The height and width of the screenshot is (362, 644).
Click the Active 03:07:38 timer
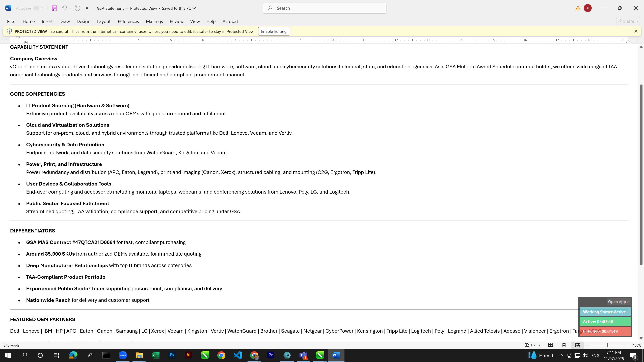(x=605, y=322)
